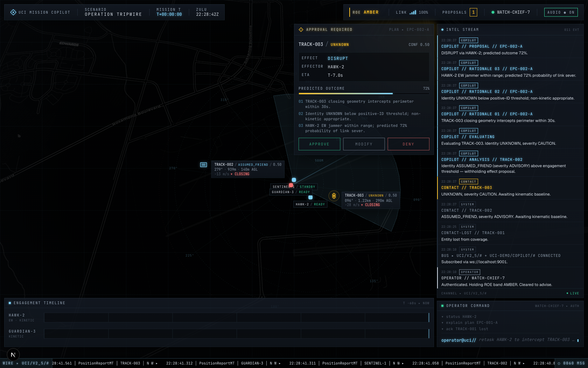Select the SENTINEL-1 STANDBY label on map
The width and height of the screenshot is (588, 368).
[294, 187]
